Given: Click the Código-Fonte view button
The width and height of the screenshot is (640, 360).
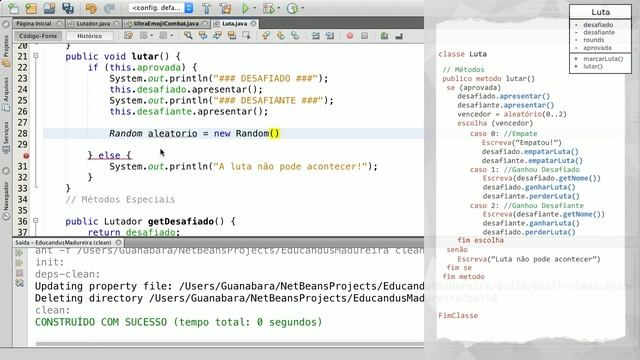Looking at the screenshot, I should pos(38,36).
